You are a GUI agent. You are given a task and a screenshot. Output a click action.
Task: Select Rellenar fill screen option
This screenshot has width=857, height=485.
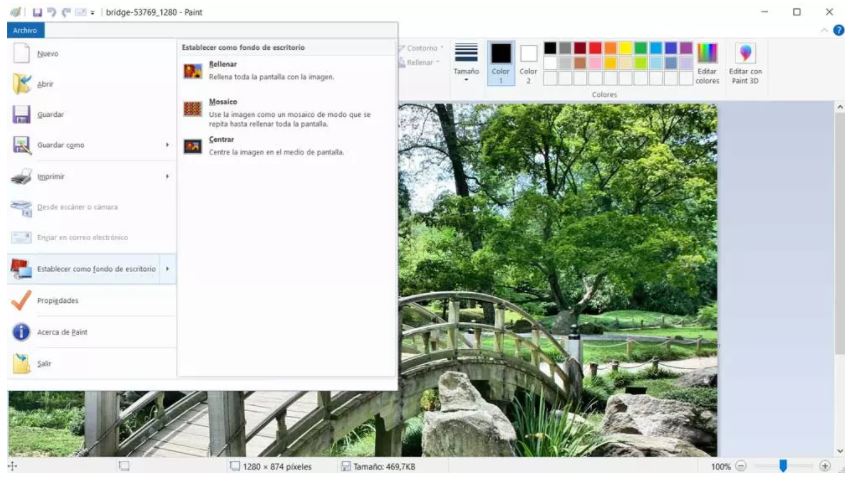(x=286, y=71)
